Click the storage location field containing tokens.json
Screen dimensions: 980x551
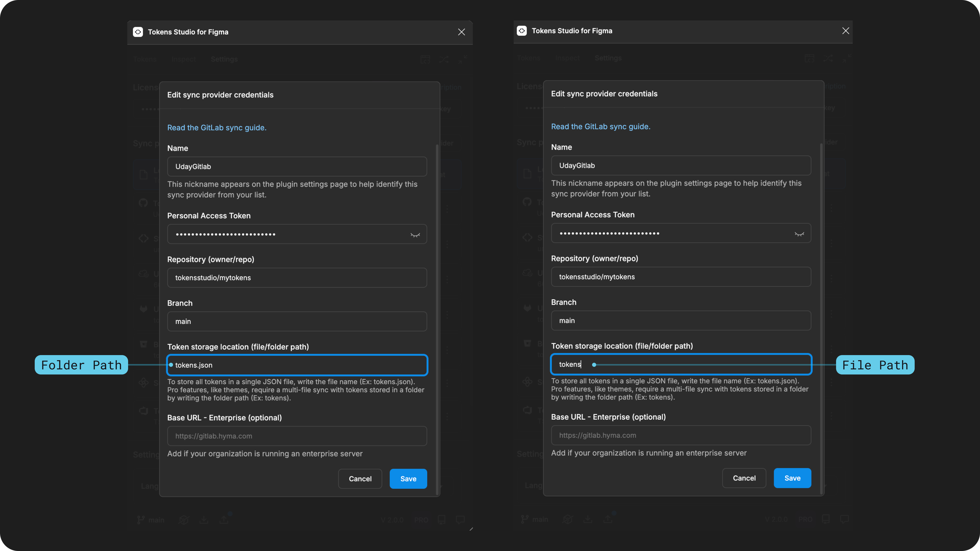[297, 365]
